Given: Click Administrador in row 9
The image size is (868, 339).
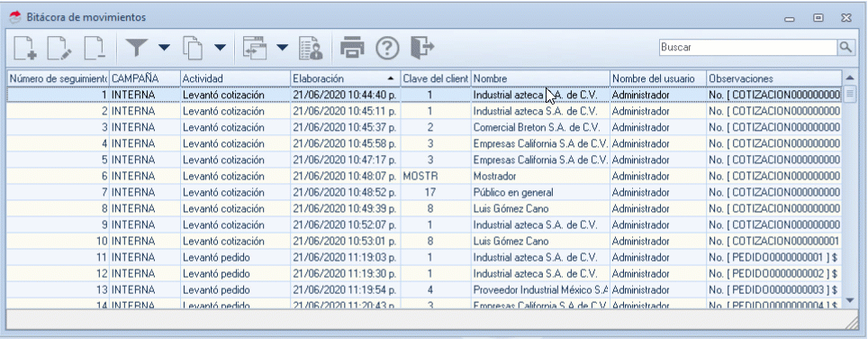Looking at the screenshot, I should click(658, 224).
